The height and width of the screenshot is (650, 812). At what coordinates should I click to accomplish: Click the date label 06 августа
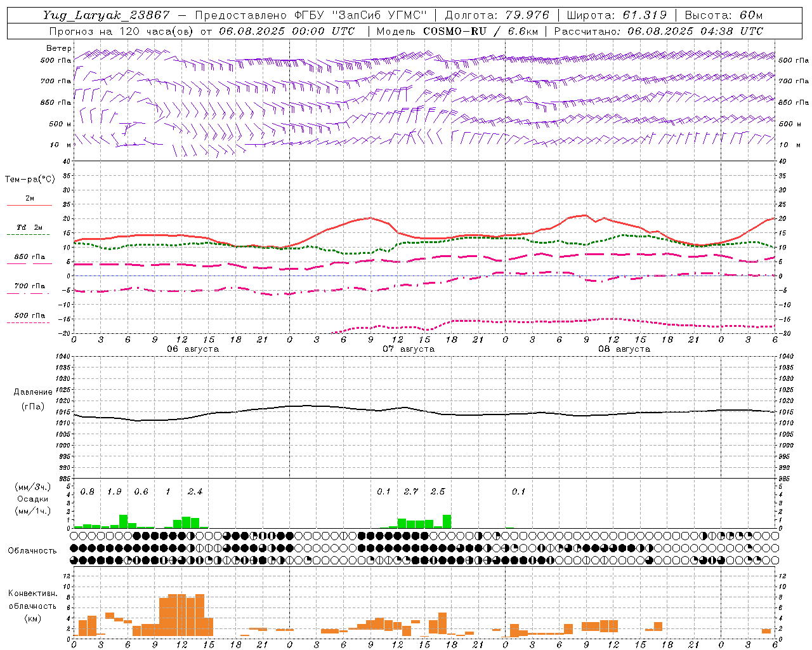click(193, 348)
